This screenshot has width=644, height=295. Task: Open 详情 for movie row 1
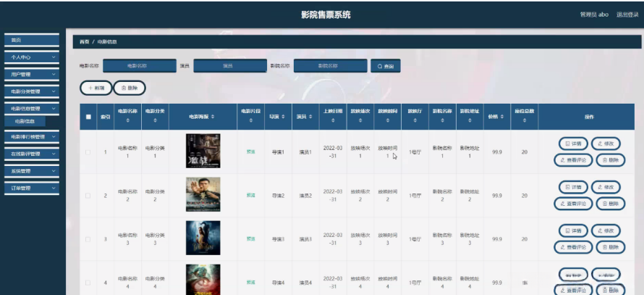[x=573, y=144]
